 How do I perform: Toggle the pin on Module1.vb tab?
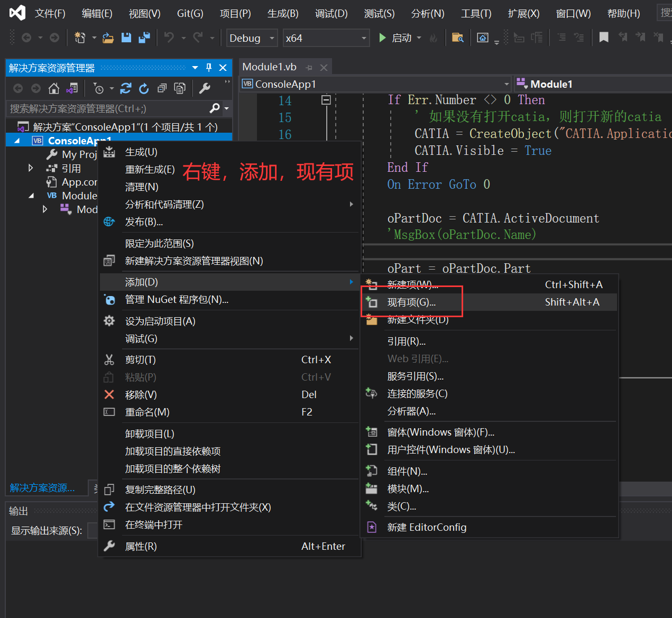click(x=309, y=68)
